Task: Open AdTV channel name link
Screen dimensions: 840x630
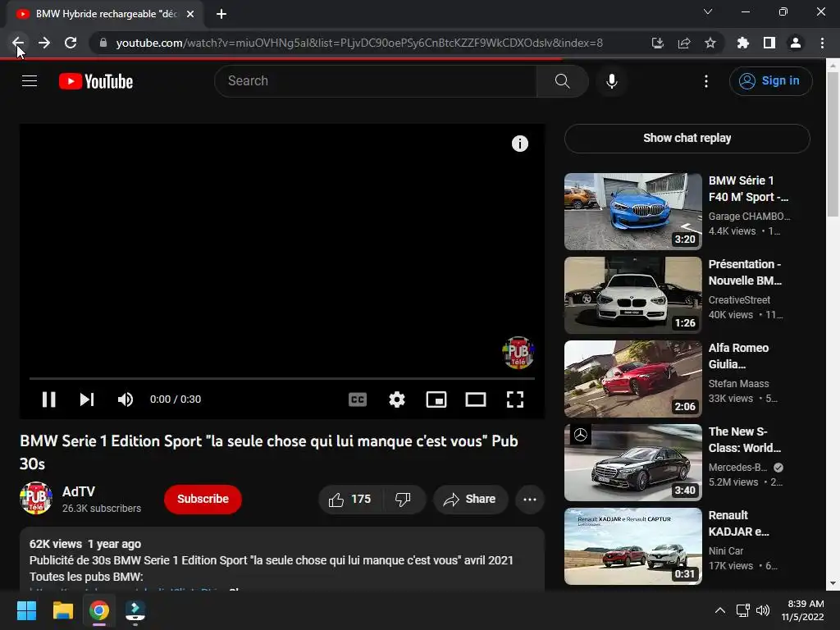Action: click(x=79, y=492)
